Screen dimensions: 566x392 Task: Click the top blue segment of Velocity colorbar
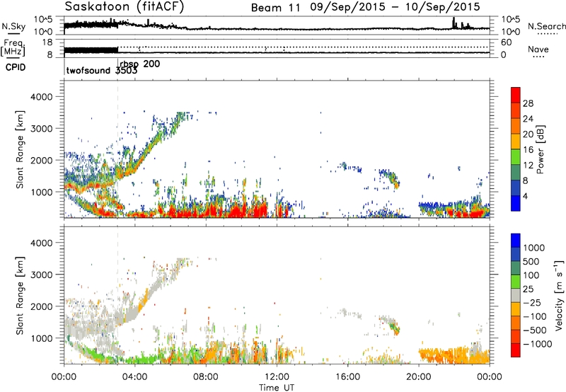(516, 240)
